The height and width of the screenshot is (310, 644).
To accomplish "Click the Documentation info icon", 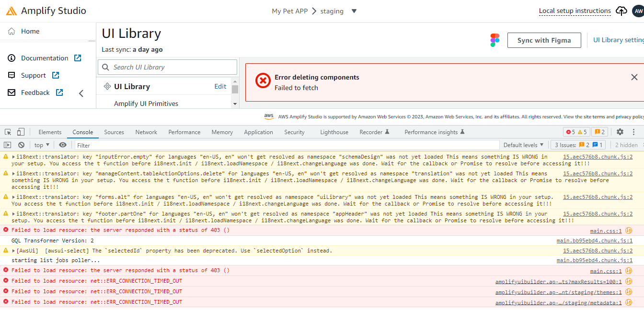I will tap(12, 58).
